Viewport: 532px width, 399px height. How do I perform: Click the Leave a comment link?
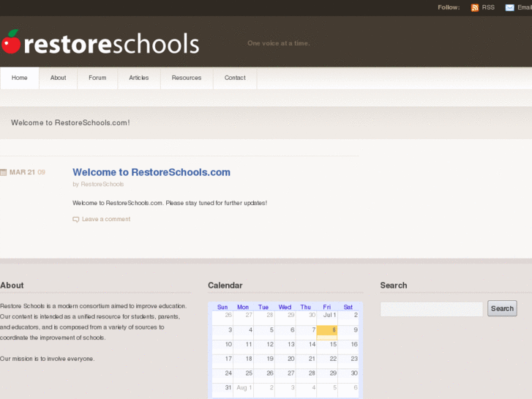coord(106,219)
